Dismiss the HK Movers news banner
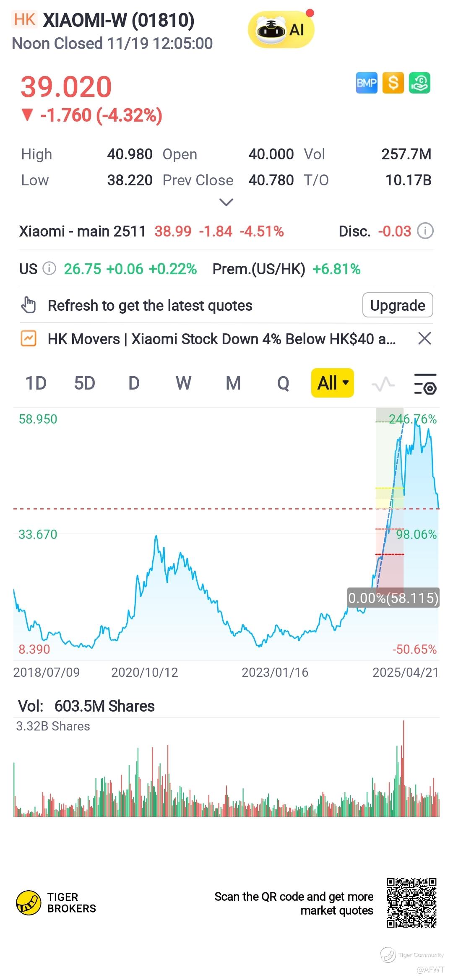 click(x=424, y=338)
